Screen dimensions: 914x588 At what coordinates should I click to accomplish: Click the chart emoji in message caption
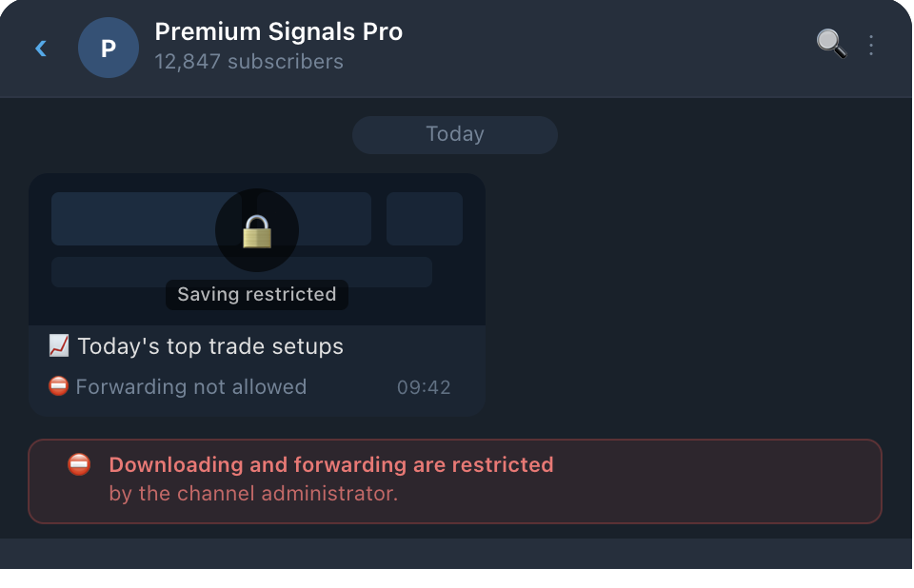point(59,345)
